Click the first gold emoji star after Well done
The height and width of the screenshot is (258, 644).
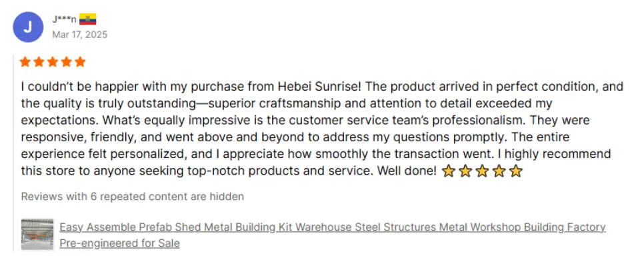click(x=448, y=171)
